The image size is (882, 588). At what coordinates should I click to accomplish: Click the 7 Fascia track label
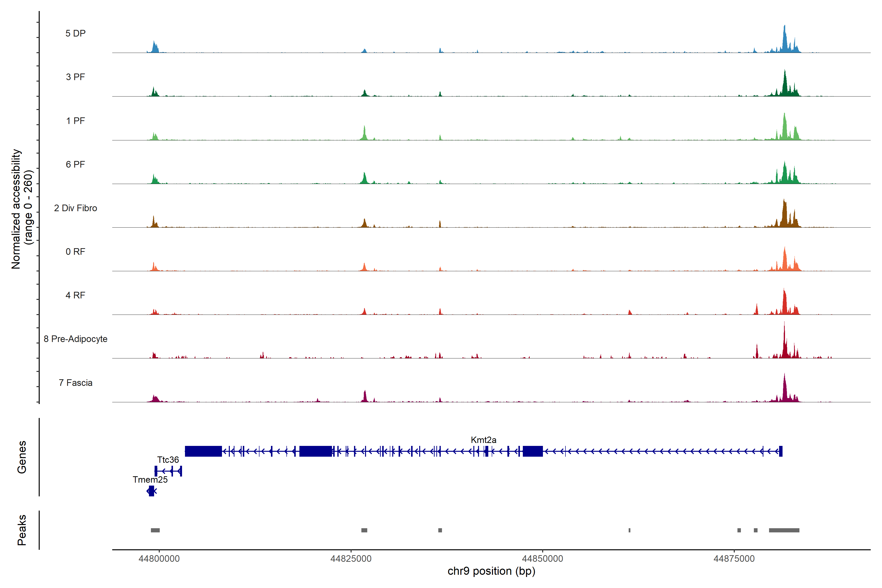tap(75, 382)
